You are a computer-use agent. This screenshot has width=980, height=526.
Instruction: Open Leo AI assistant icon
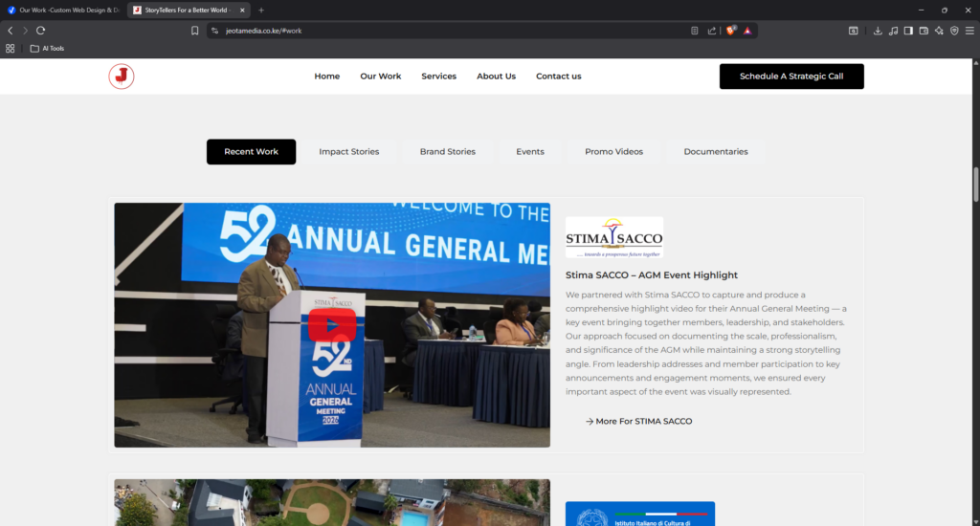pos(939,31)
